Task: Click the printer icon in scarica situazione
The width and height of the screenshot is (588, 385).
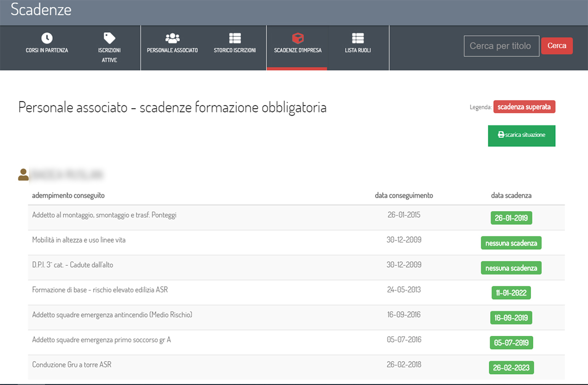Action: pyautogui.click(x=501, y=135)
